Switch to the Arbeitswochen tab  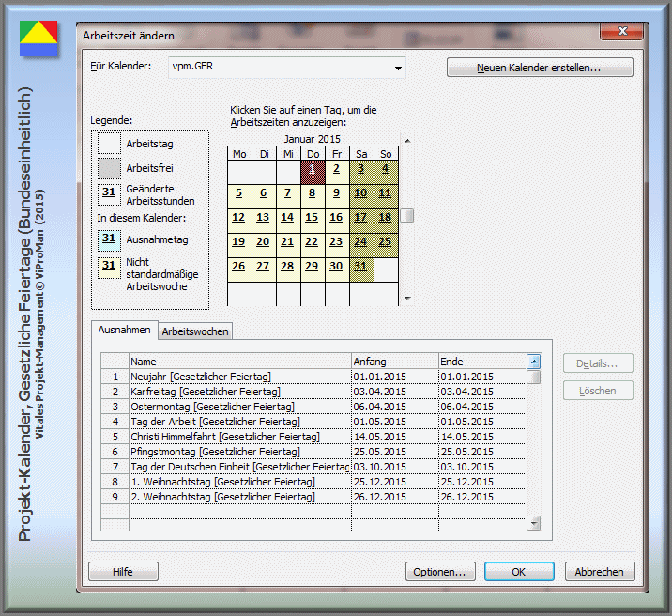pyautogui.click(x=195, y=331)
